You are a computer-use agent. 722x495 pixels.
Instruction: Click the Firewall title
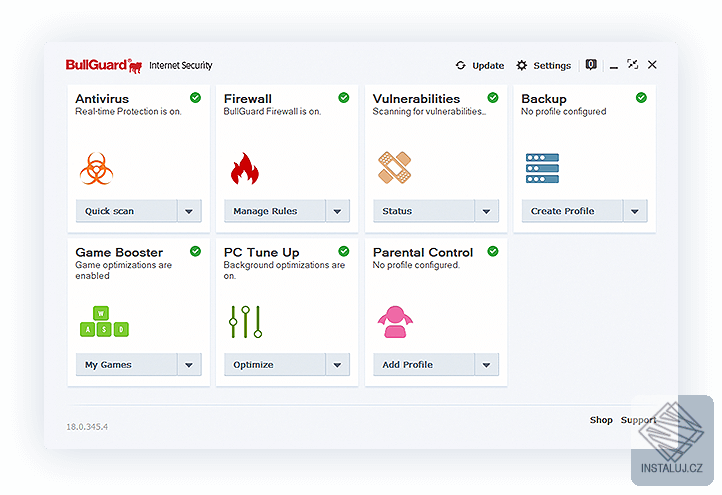(248, 99)
